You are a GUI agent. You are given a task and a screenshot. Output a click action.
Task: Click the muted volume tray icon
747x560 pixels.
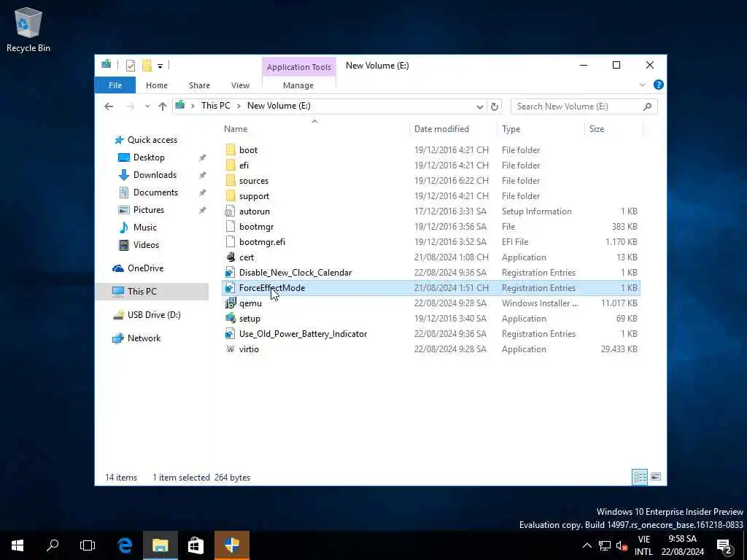pyautogui.click(x=622, y=545)
